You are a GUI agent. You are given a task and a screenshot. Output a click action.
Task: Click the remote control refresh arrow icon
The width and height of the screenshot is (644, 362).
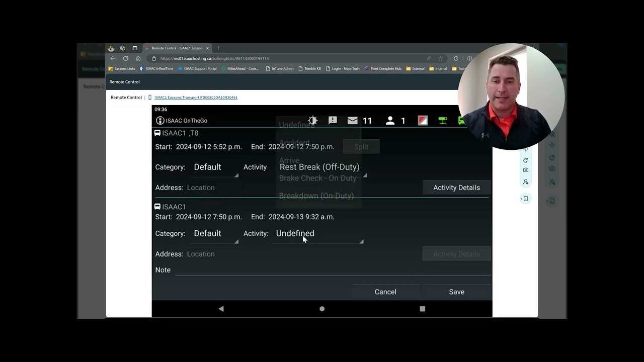pos(525,160)
